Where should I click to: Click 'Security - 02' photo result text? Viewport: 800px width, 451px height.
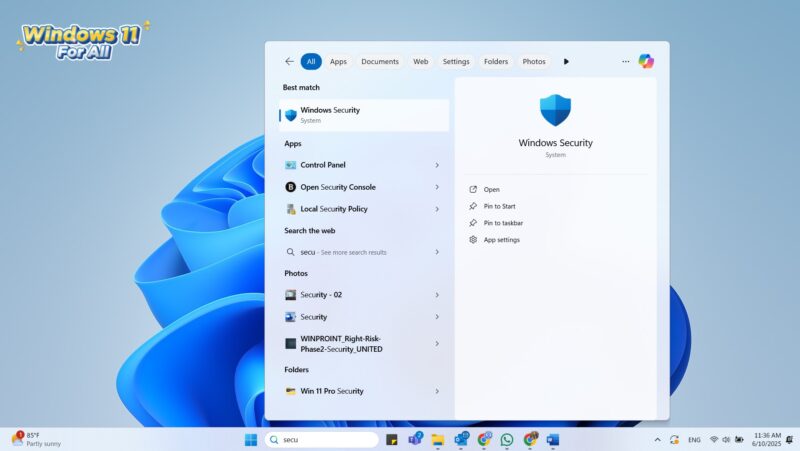[321, 295]
